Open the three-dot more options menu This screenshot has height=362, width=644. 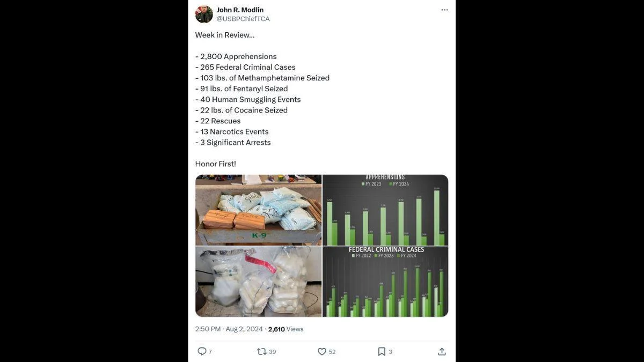pyautogui.click(x=444, y=10)
